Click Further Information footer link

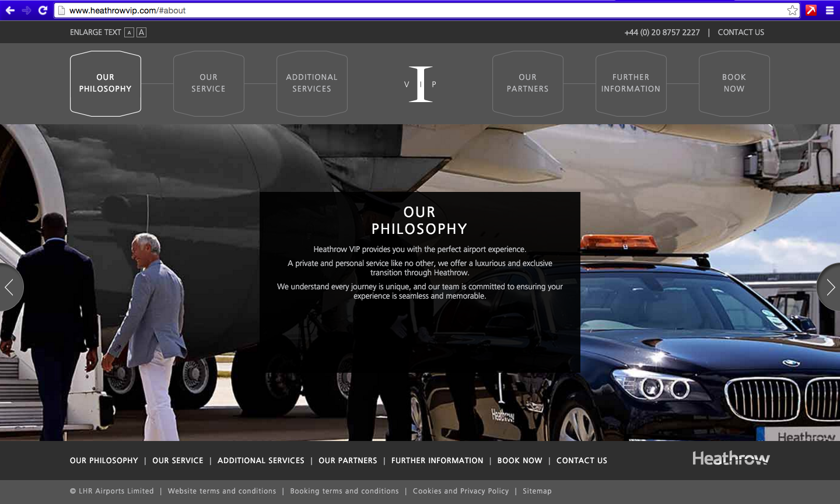coord(437,461)
